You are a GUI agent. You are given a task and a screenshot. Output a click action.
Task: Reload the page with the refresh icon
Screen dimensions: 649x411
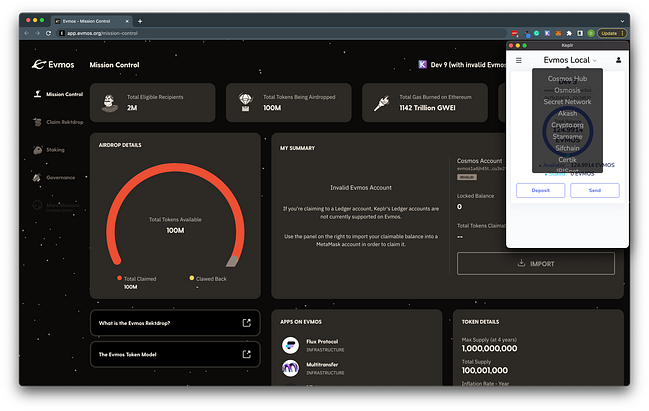point(48,33)
